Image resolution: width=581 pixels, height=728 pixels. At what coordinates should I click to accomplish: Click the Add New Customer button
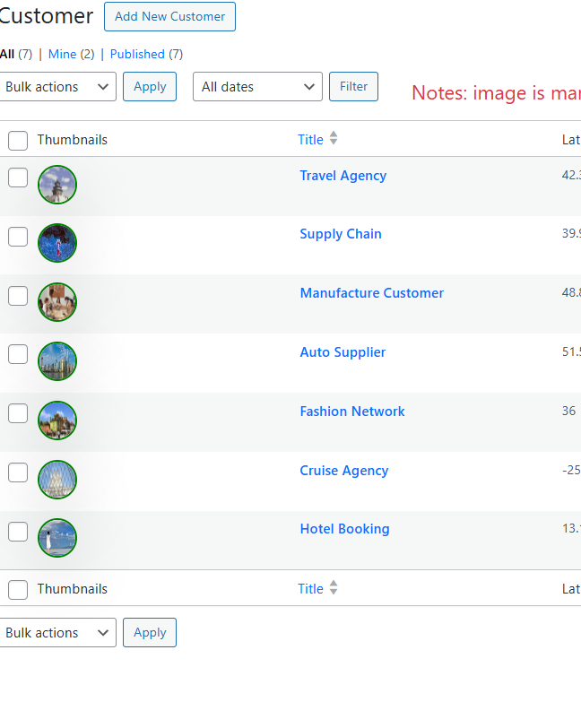pos(170,16)
